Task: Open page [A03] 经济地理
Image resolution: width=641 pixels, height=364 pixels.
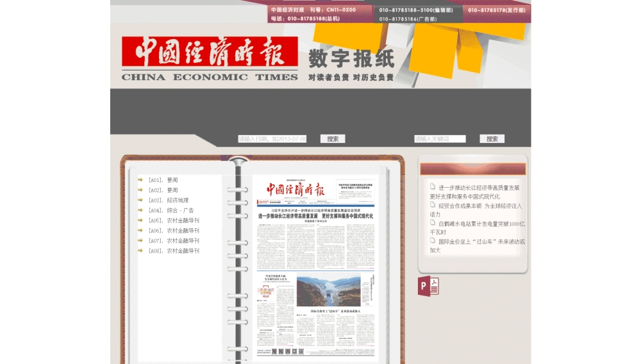Action: click(x=169, y=200)
